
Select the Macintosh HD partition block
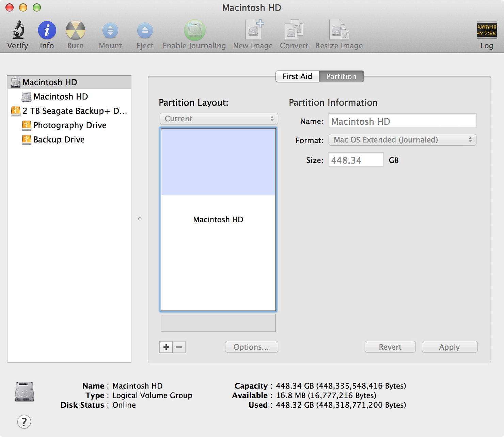pos(218,220)
